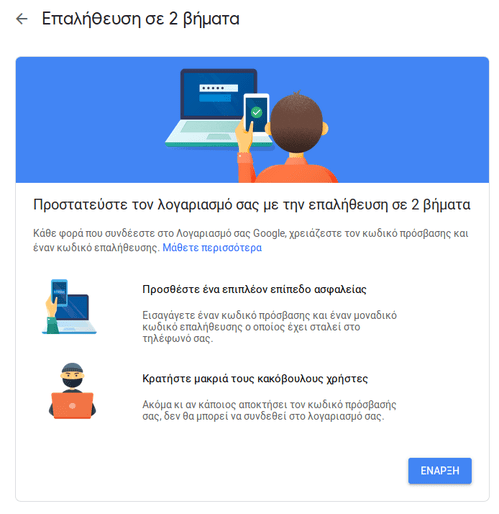Click the Προστατεύστε τον λογαριασμό σας heading
The width and height of the screenshot is (499, 514).
252,204
